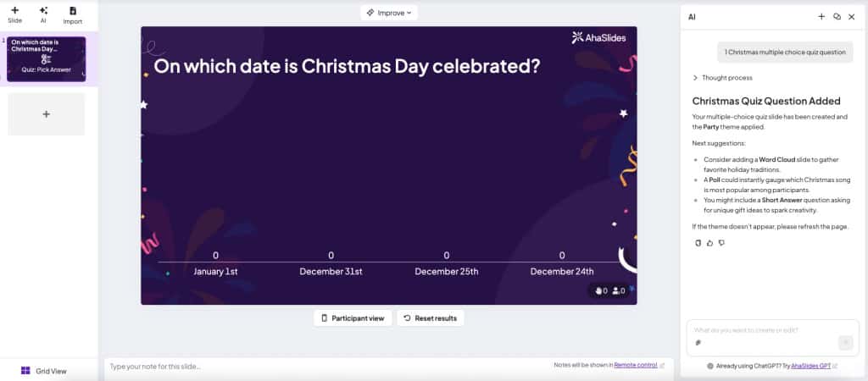
Task: Start a new AI chat
Action: pos(821,16)
